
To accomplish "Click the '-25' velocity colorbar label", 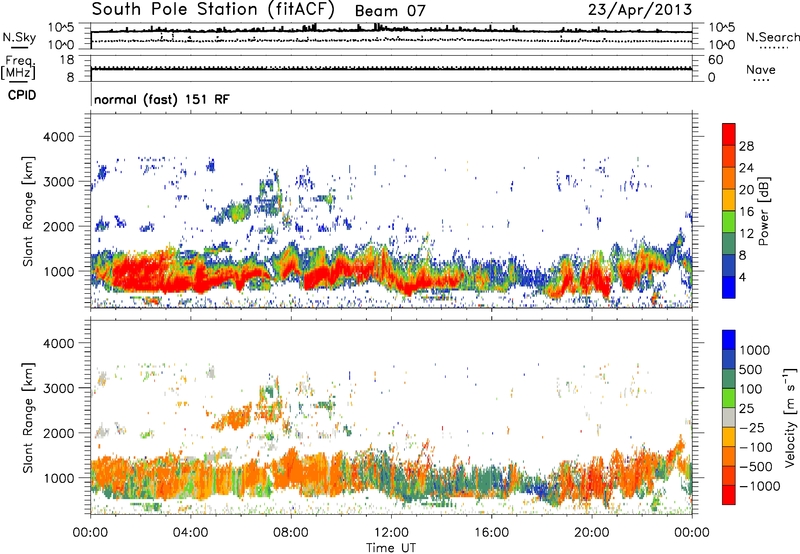I will (x=752, y=428).
